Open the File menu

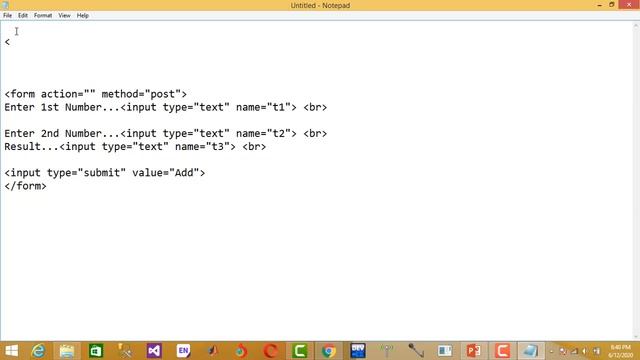point(7,16)
